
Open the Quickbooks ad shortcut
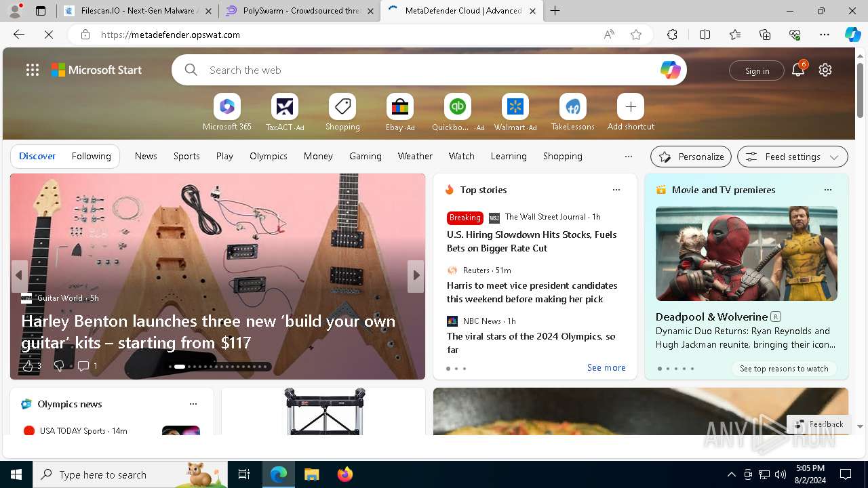[458, 106]
